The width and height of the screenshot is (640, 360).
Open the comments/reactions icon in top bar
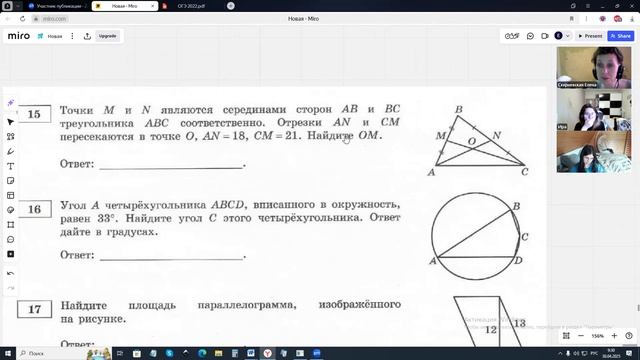click(530, 36)
